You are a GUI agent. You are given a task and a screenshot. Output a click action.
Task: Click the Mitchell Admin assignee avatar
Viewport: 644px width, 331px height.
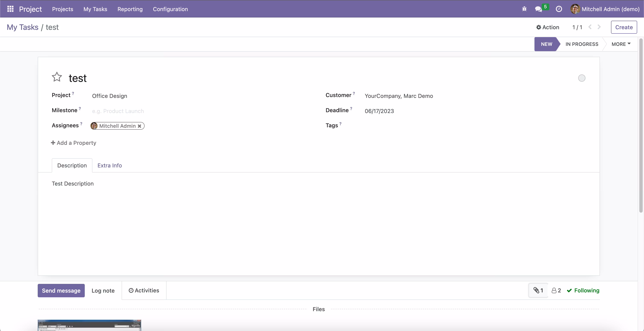pyautogui.click(x=94, y=126)
